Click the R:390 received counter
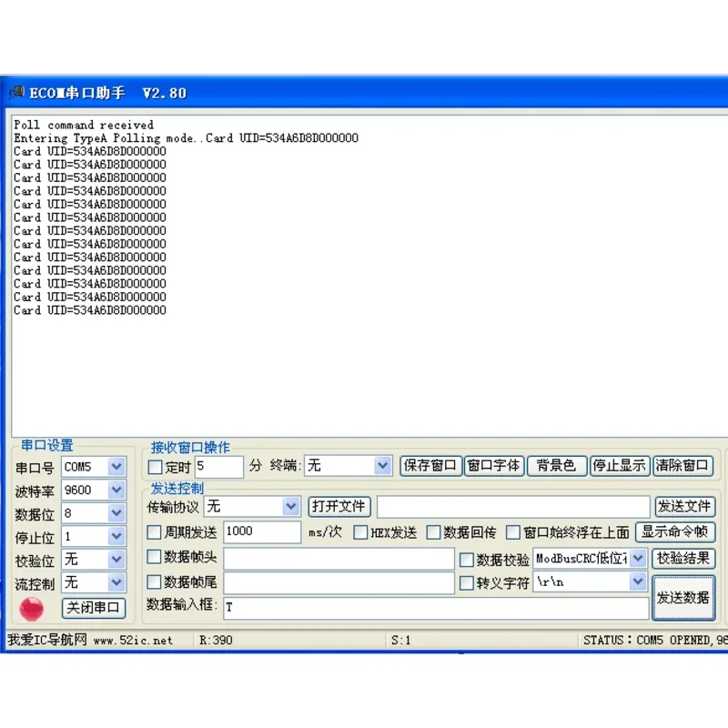Viewport: 728px width, 728px height. [216, 641]
